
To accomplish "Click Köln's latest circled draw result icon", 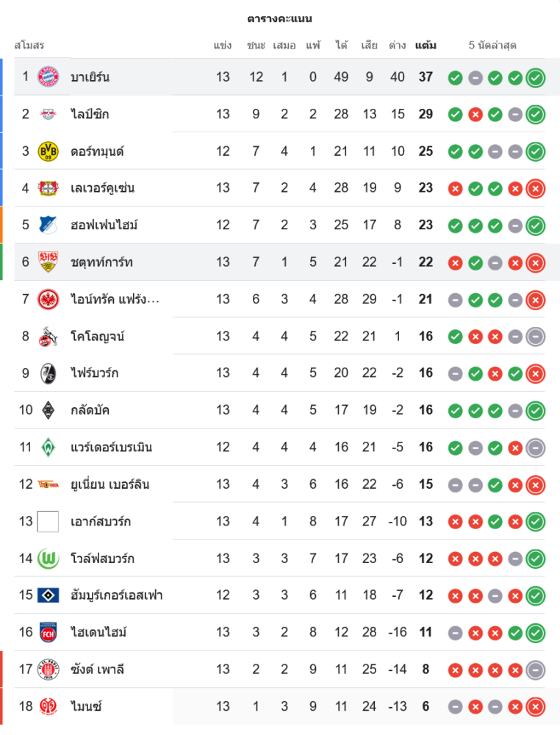I will (536, 337).
